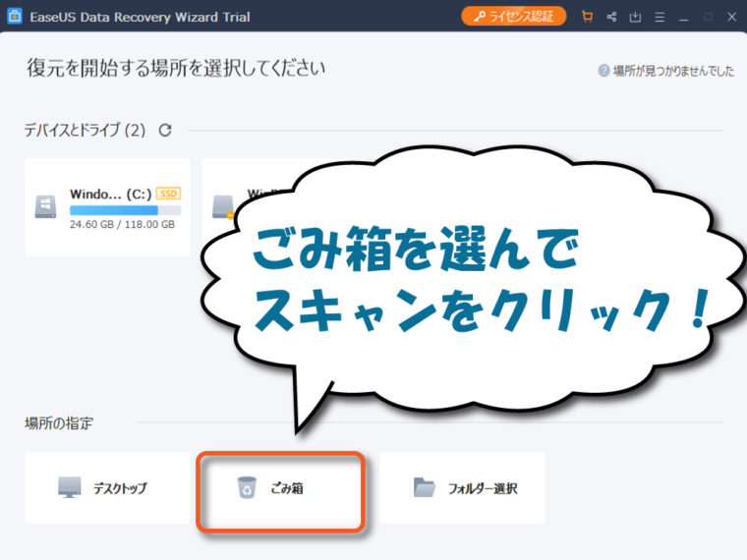Open the share icon in title bar
Image resolution: width=747 pixels, height=560 pixels.
(x=611, y=17)
